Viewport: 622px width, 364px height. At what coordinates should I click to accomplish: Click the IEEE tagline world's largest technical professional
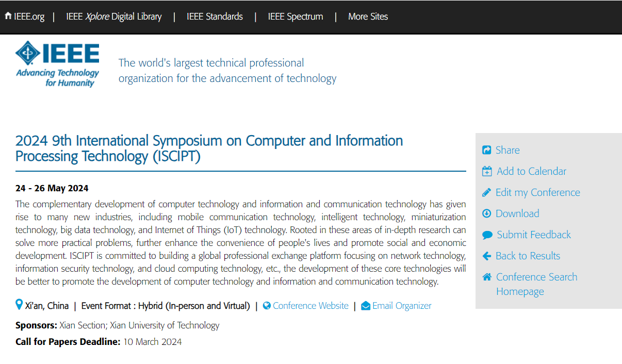click(227, 71)
